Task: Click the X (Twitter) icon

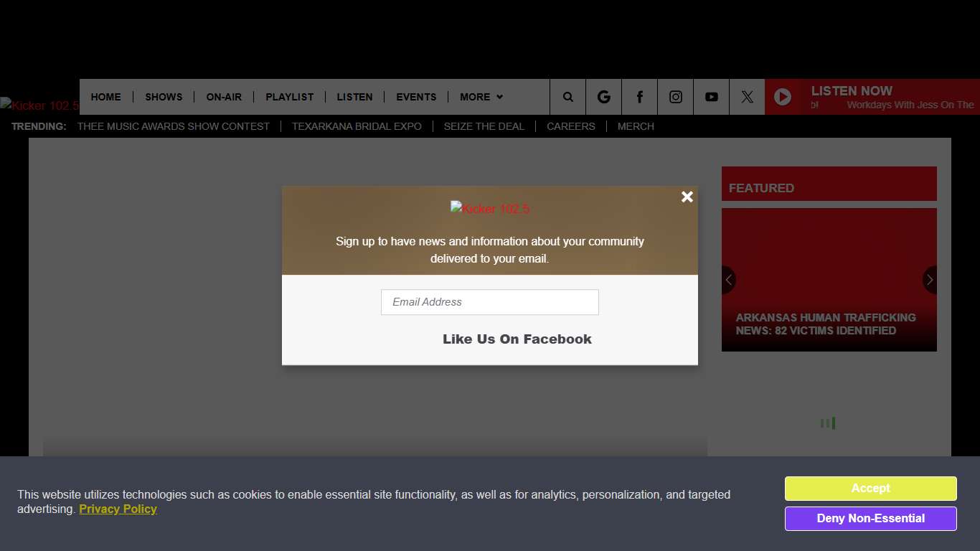Action: 747,97
